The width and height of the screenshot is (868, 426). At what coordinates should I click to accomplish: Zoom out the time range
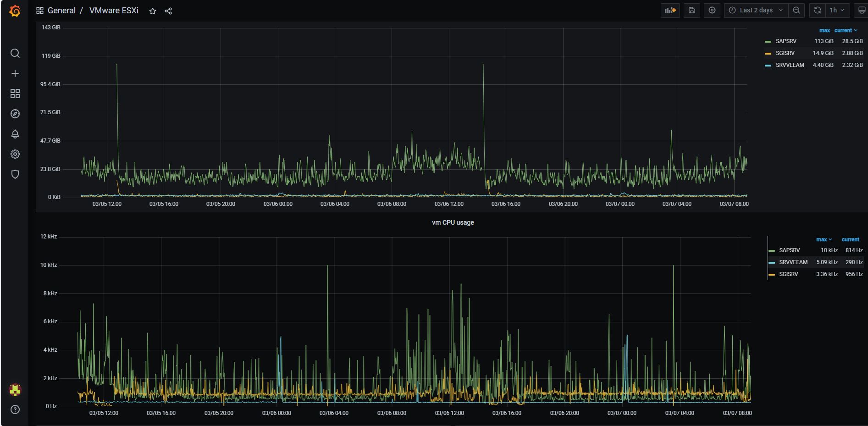[x=796, y=10]
